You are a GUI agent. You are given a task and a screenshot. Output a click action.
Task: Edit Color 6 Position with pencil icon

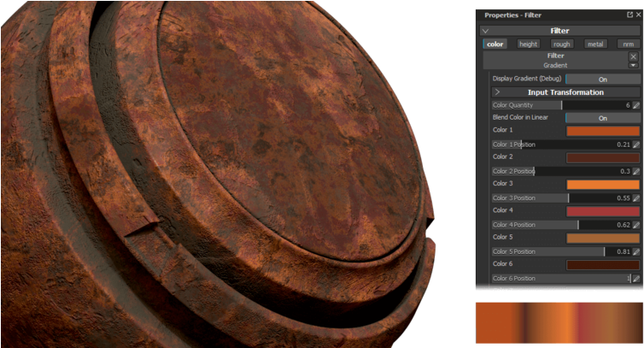(636, 278)
